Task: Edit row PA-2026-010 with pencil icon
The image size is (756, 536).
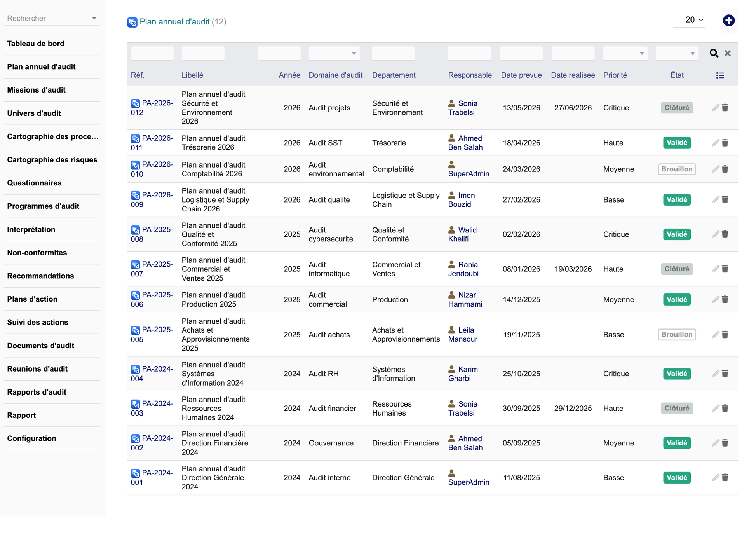Action: click(715, 169)
